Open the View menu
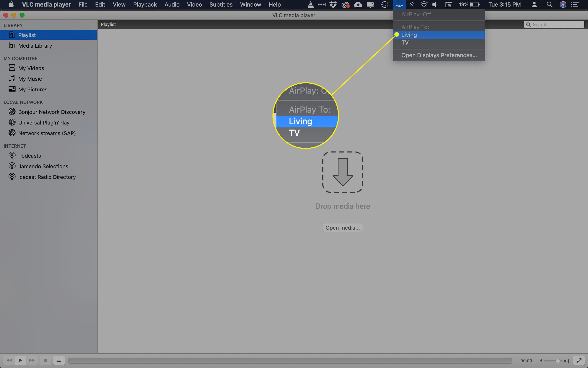The height and width of the screenshot is (368, 588). pos(119,4)
